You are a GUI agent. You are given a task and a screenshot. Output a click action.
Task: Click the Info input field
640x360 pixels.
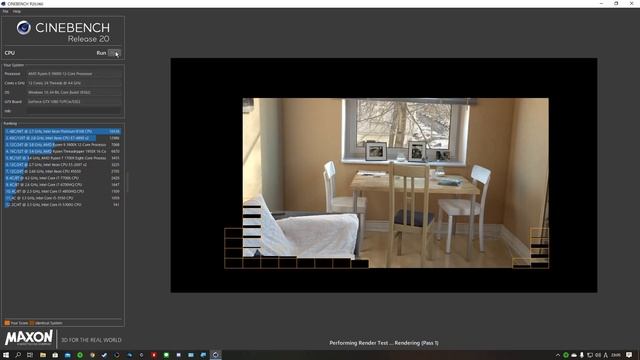74,111
